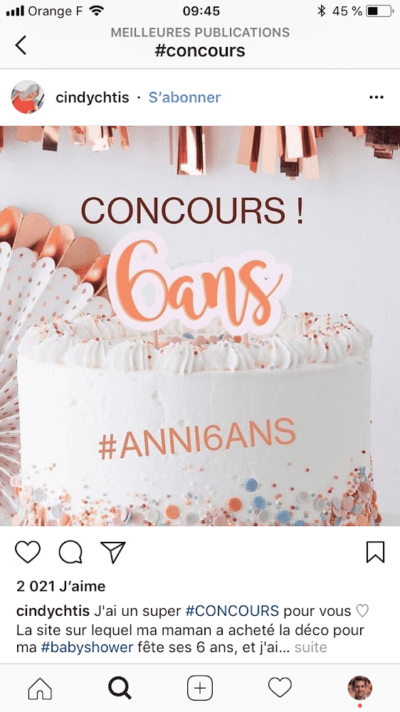Viewport: 400px width, 712px height.
Task: Share the post via paper plane icon
Action: [113, 552]
